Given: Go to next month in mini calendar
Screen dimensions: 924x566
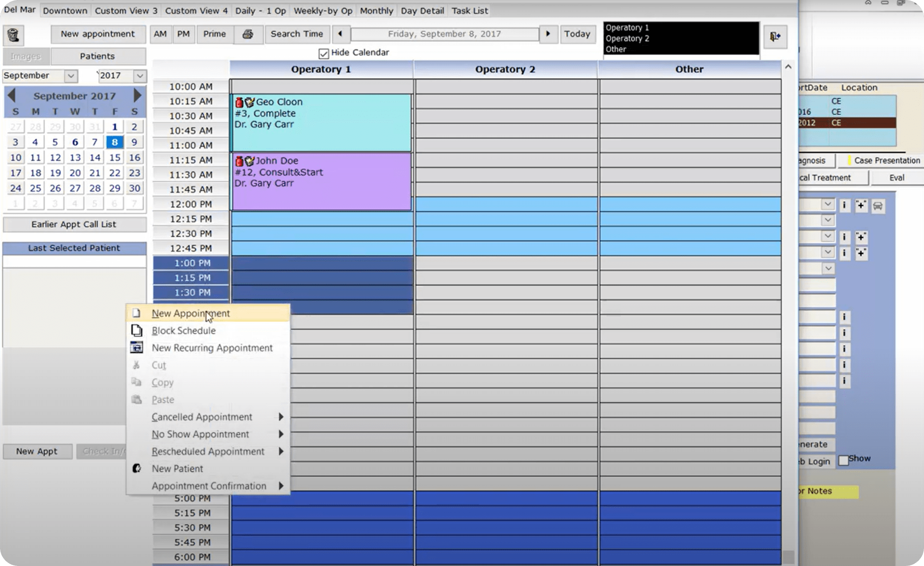Looking at the screenshot, I should [137, 96].
